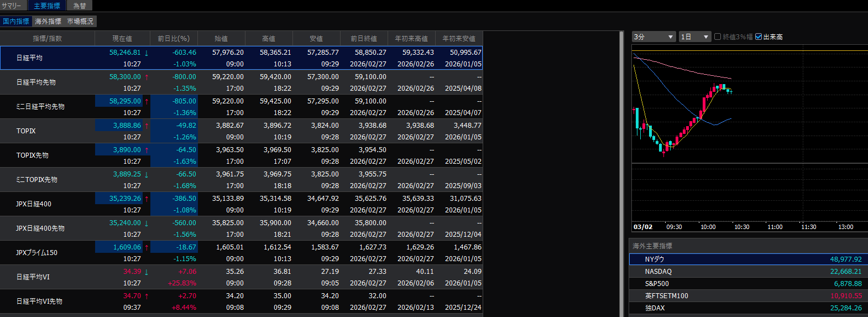
Task: Open the 3分 chart interval dropdown
Action: 653,37
